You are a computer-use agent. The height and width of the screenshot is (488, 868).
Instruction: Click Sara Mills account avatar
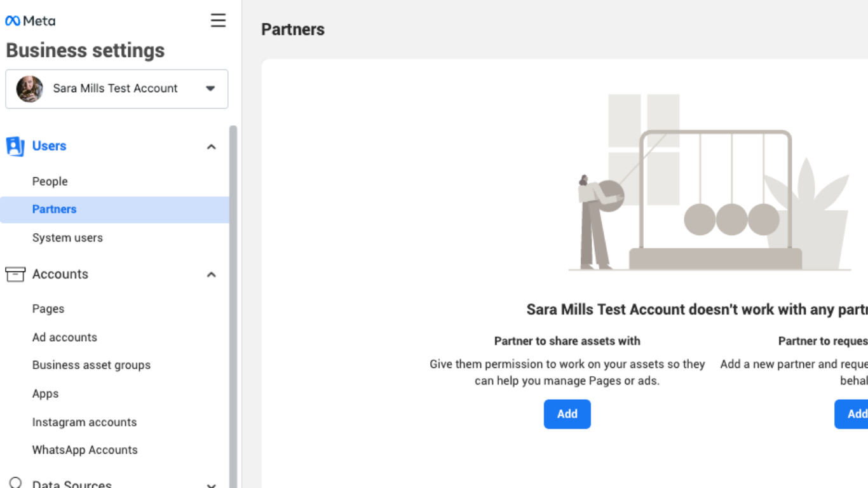coord(29,89)
